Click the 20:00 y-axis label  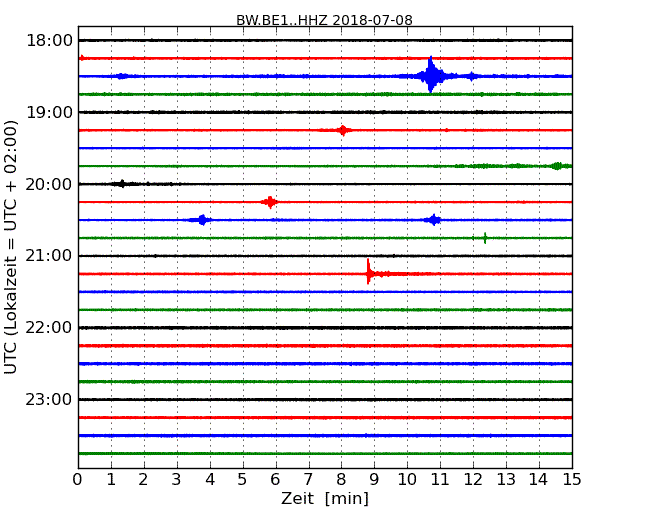point(49,184)
